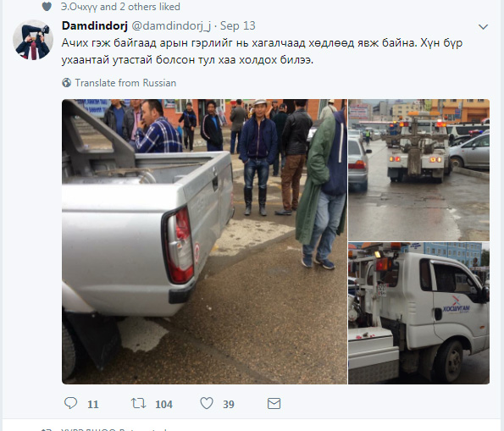Click the Damdindorj display name

[95, 25]
